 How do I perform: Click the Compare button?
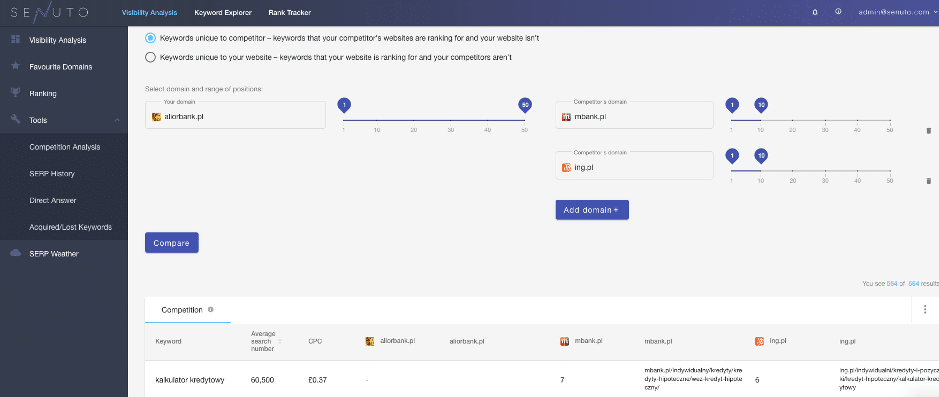click(171, 243)
